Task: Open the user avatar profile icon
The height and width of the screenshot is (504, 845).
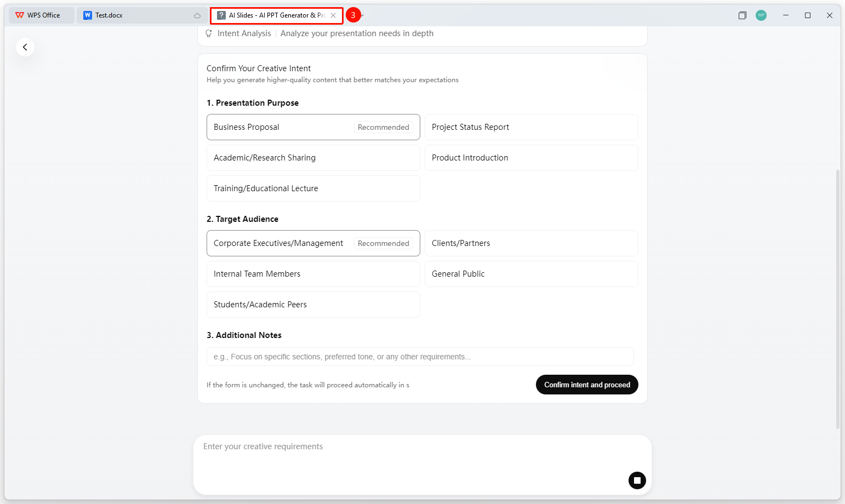Action: [761, 15]
